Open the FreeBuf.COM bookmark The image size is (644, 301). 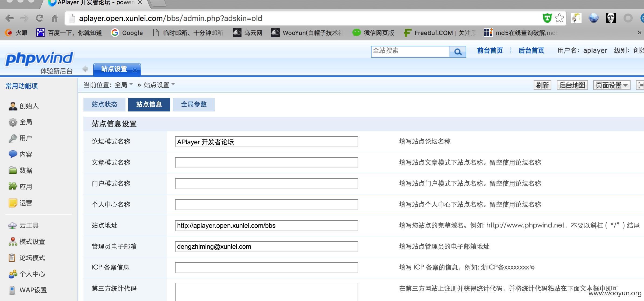[x=440, y=33]
